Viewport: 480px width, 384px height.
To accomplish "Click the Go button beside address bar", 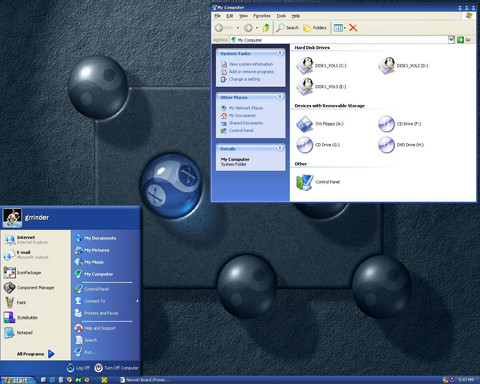I will point(464,40).
